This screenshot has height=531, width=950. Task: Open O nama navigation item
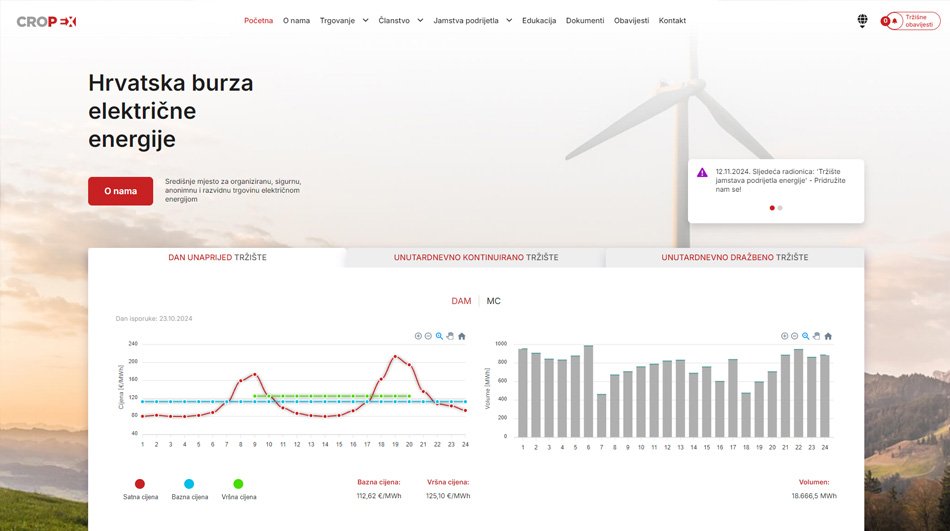[x=296, y=21]
